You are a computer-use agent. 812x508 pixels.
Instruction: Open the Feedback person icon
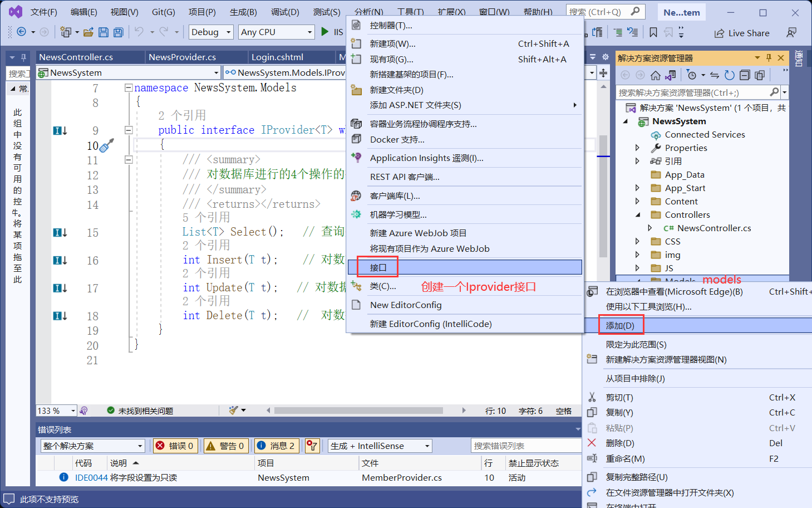pos(791,33)
